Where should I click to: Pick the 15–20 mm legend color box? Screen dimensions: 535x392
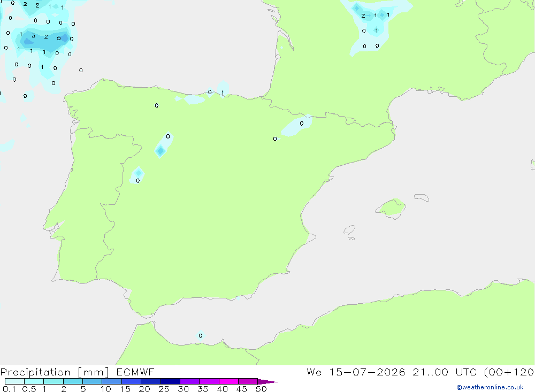(132, 381)
